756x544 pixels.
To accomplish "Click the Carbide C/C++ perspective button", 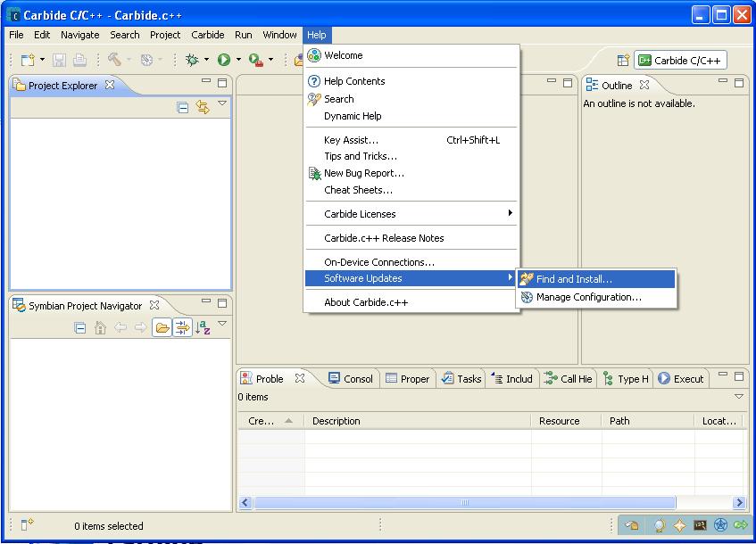I will click(x=680, y=61).
